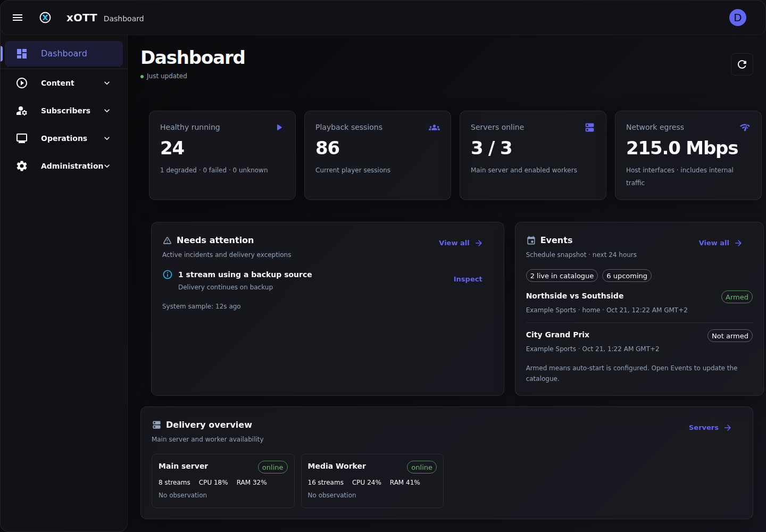This screenshot has width=766, height=532.
Task: Expand the Subscribers menu chevron
Action: point(107,111)
